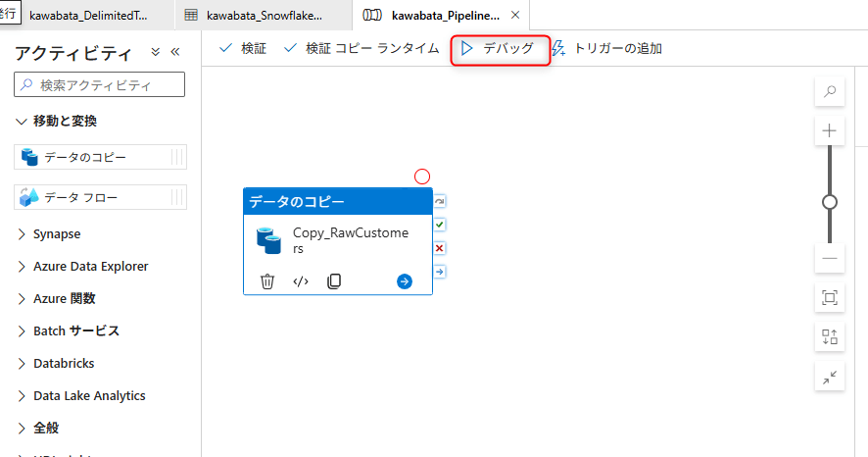The height and width of the screenshot is (457, 868).
Task: Expand the 全般 category
Action: pyautogui.click(x=22, y=429)
